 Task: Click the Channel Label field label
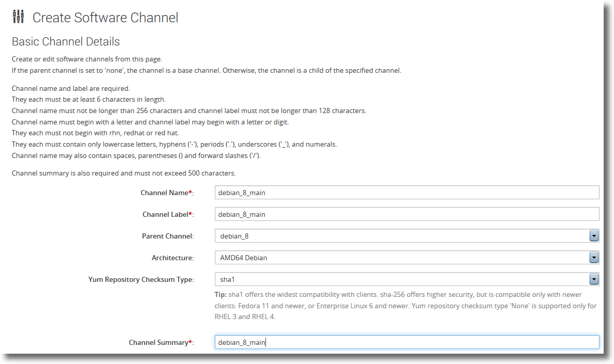(x=168, y=214)
